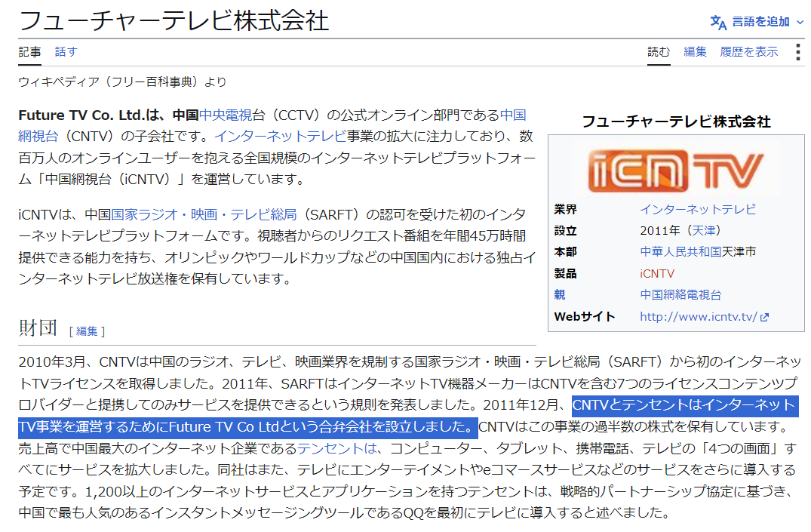The width and height of the screenshot is (811, 532).
Task: Click the infobox title フューチャーテレビ株式会社
Action: (x=676, y=121)
